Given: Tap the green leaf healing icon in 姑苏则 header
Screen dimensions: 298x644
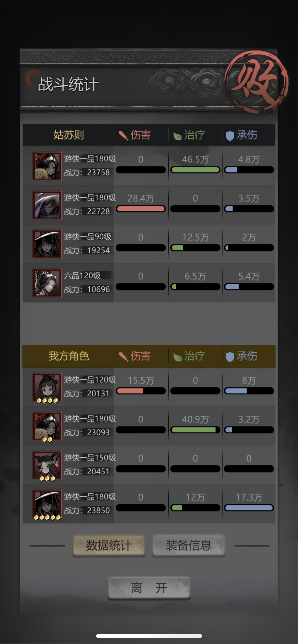Looking at the screenshot, I should [177, 136].
